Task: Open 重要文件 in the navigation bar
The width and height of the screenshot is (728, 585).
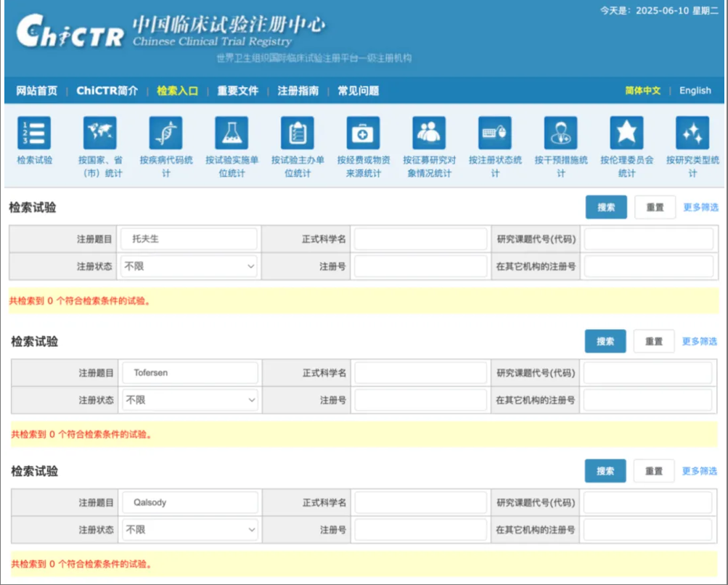Action: point(238,91)
